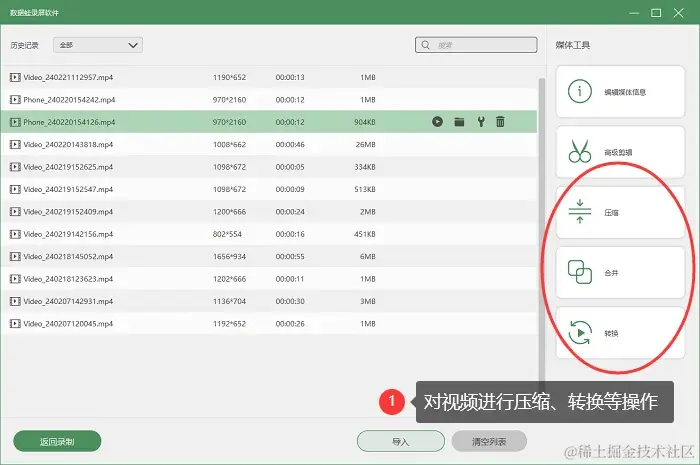Viewport: 700px width, 465px height.
Task: Click film icon of Video_240221112957.mp4
Action: pos(15,77)
